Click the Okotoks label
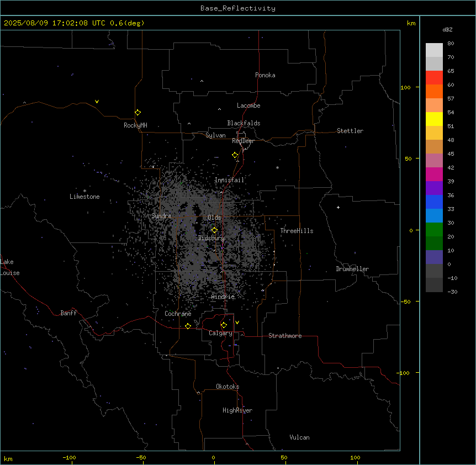Screen dimensions: 476x465 [228, 387]
